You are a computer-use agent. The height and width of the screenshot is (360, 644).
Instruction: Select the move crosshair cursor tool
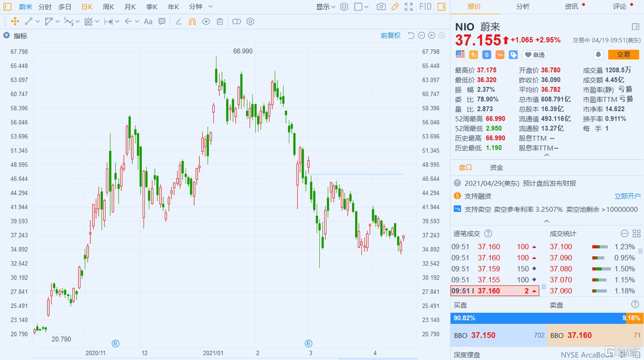click(15, 21)
